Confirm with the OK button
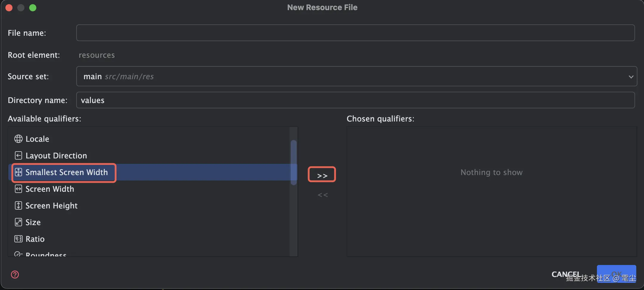644x290 pixels. pos(616,274)
